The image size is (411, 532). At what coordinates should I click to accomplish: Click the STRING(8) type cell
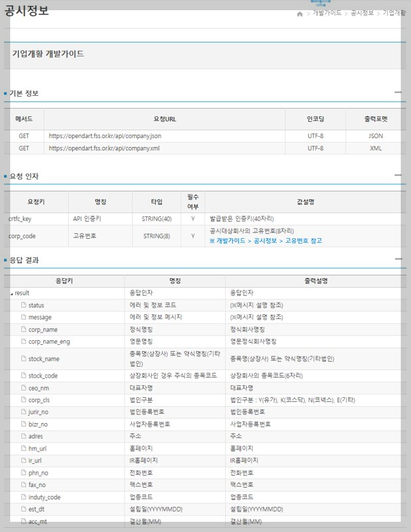[x=157, y=236]
